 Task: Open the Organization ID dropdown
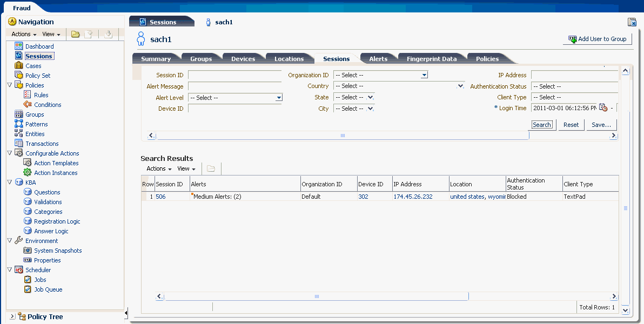(425, 75)
